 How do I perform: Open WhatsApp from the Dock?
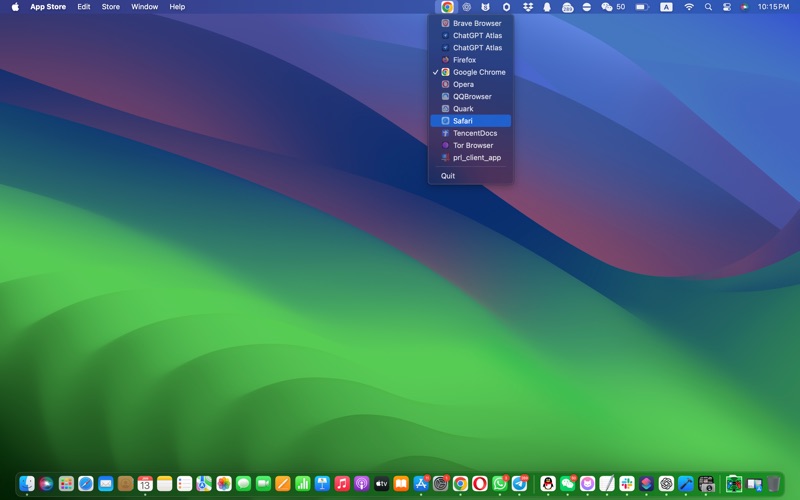(500, 484)
